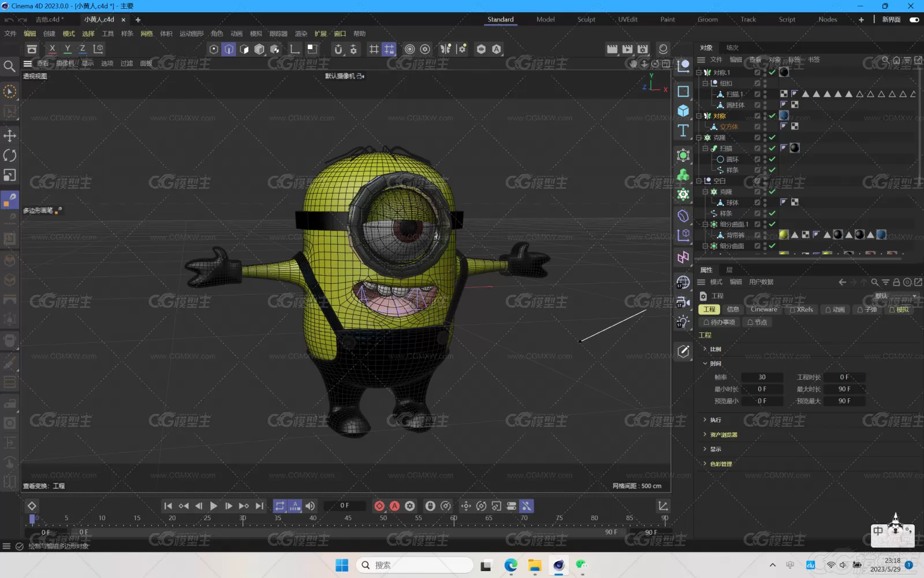Collapse the 细分曲面.1 tree node
The width and height of the screenshot is (924, 578).
[x=705, y=224]
